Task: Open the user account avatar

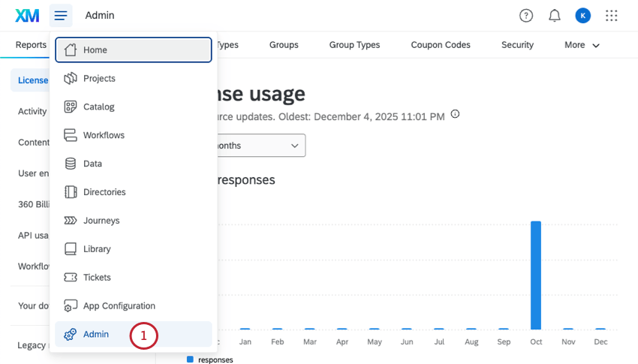Action: [x=583, y=15]
